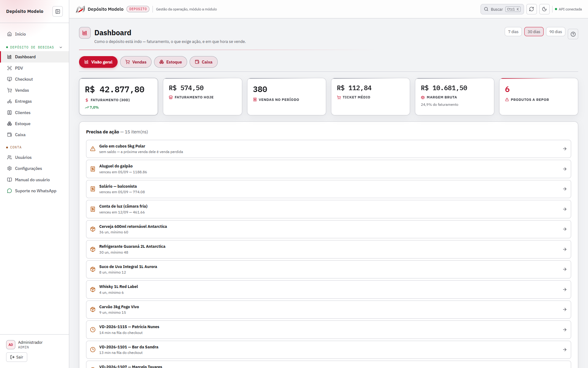Select the 30 dias period
Image resolution: width=588 pixels, height=368 pixels.
tap(534, 32)
